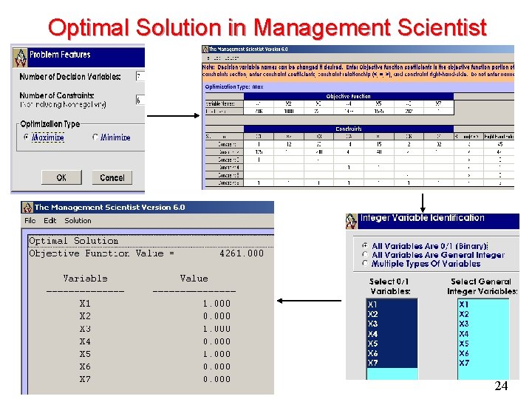
Task: Click the X1 row in Optimal Solution
Action: (x=155, y=304)
